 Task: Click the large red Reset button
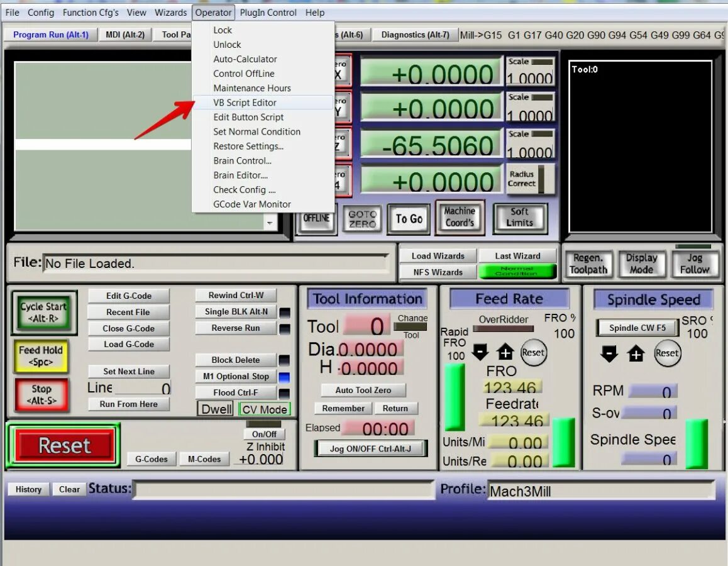[x=65, y=445]
